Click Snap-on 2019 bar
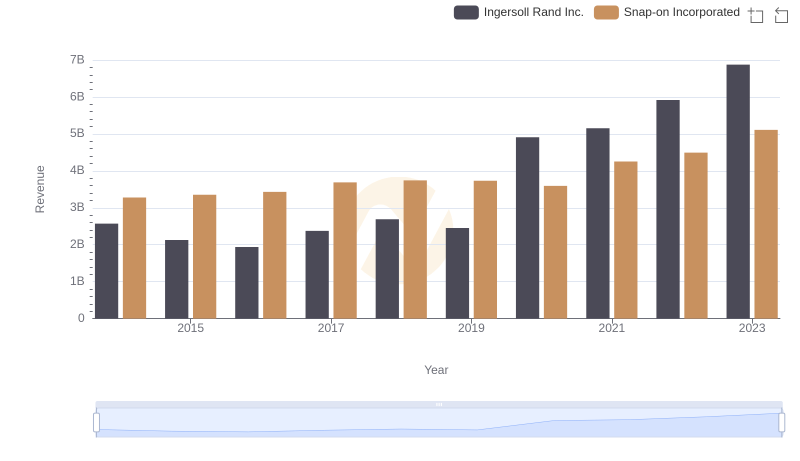This screenshot has width=800, height=461. tap(485, 250)
